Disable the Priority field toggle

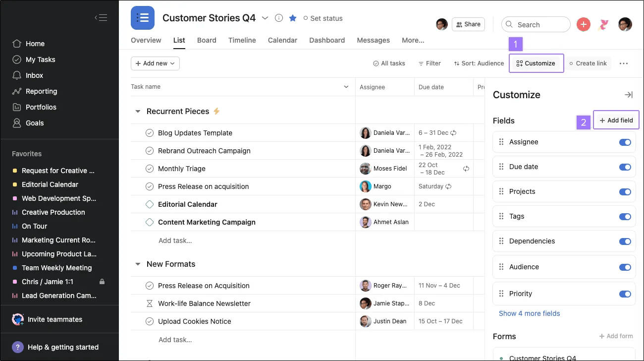[625, 294]
